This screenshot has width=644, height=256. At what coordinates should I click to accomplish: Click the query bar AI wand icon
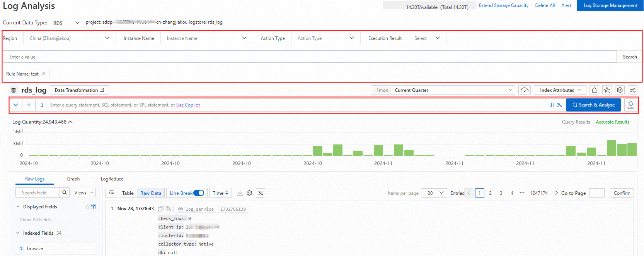tap(559, 105)
